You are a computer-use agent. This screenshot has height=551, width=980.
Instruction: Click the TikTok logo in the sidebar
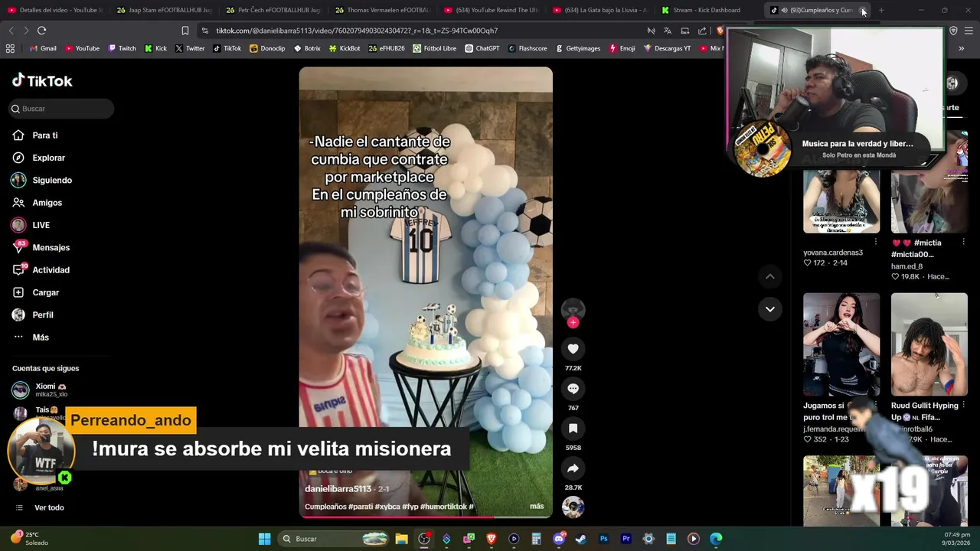click(42, 80)
